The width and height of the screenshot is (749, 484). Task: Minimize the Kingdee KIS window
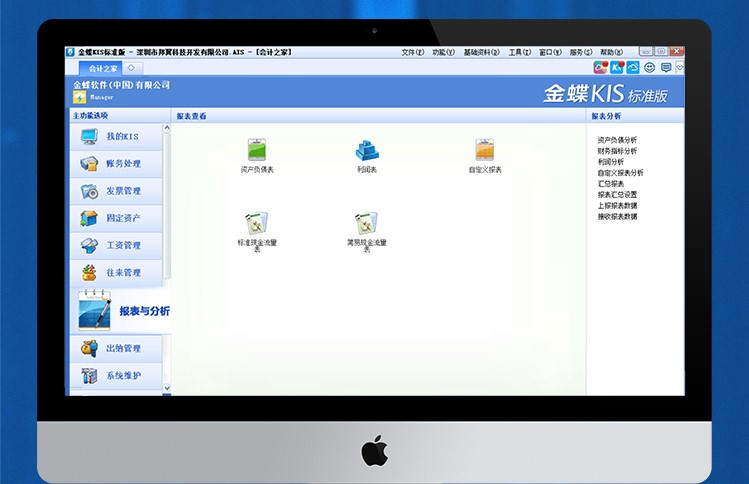point(646,52)
